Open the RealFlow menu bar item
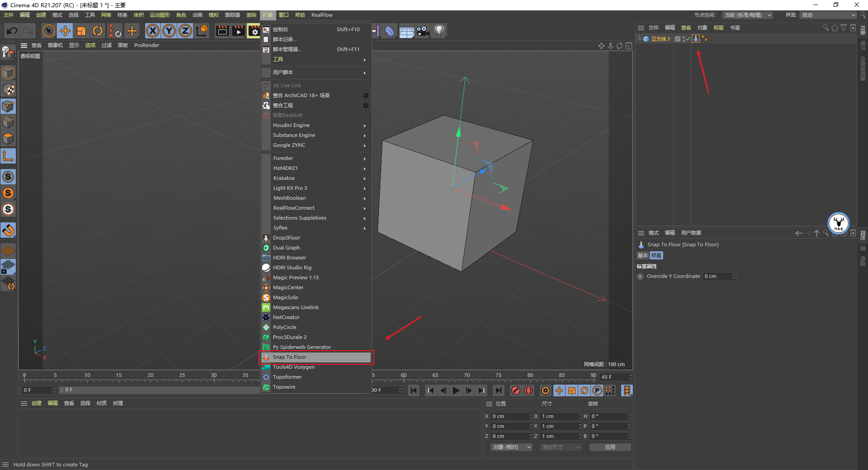Viewport: 868px width, 470px height. 322,15
